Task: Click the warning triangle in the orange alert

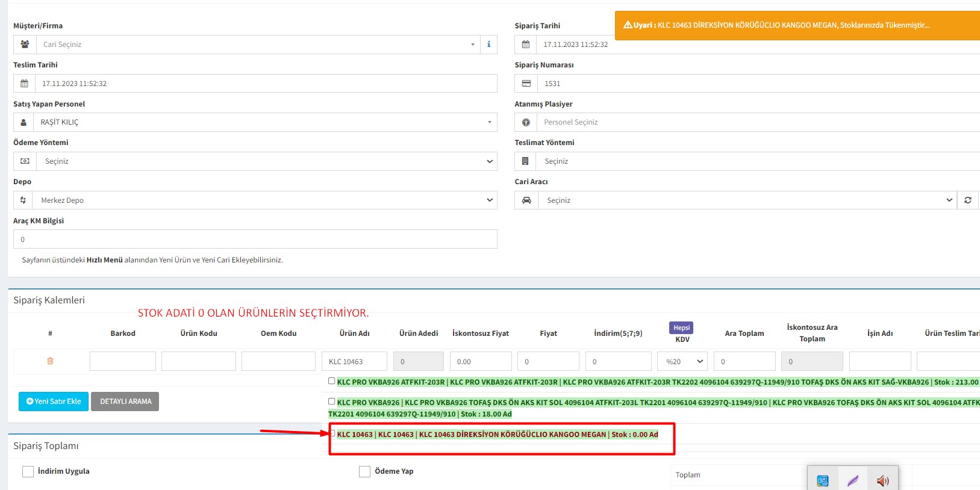Action: 628,25
